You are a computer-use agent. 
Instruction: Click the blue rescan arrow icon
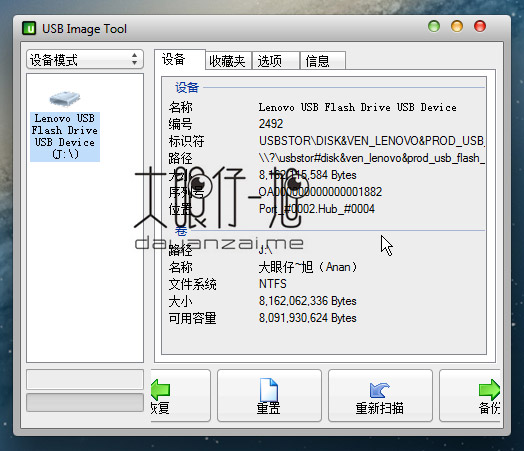[x=380, y=390]
